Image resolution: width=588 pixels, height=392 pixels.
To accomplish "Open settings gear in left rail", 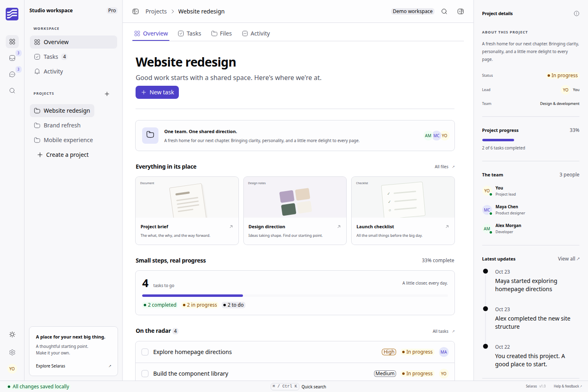I will point(12,352).
